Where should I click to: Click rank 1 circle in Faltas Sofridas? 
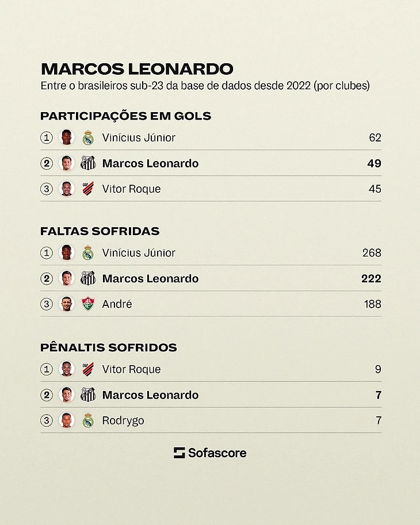pyautogui.click(x=47, y=253)
